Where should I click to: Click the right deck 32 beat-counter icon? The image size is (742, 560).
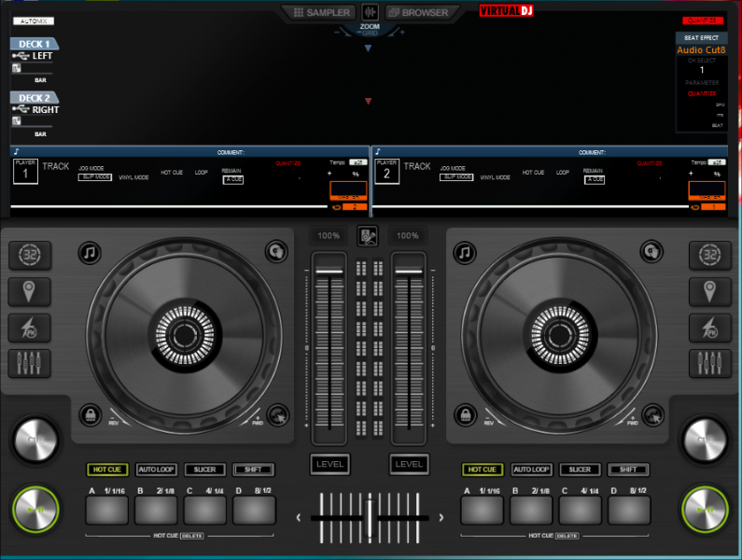[710, 256]
